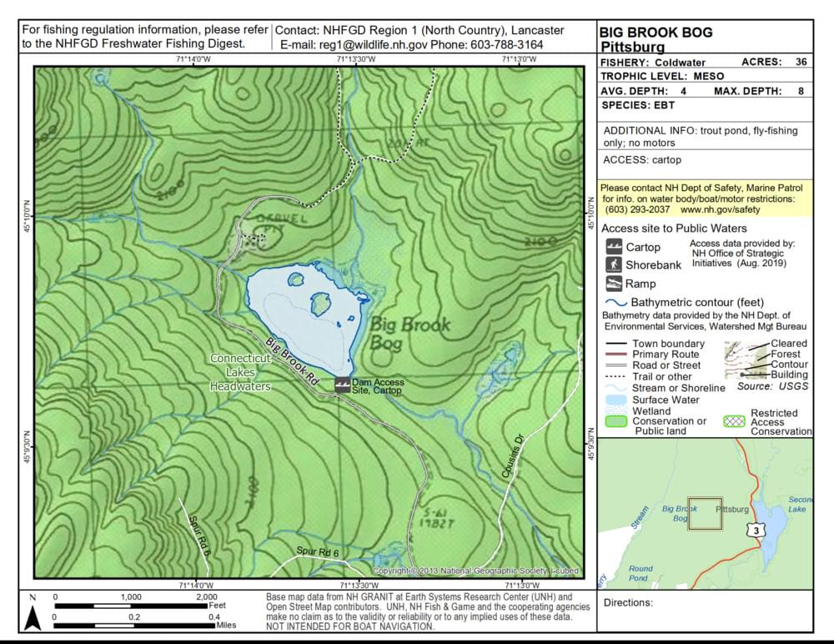This screenshot has height=644, width=834.
Task: Click the 'Second Lake' label on inset map
Action: click(x=800, y=504)
